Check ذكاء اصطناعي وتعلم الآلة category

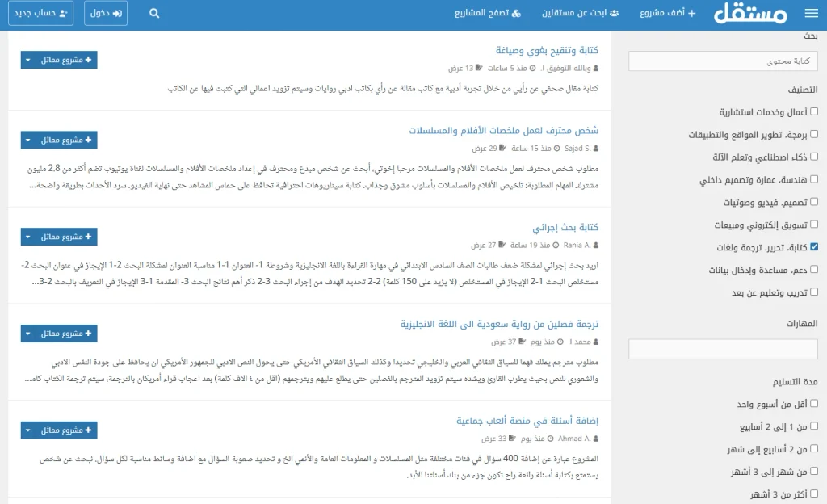pyautogui.click(x=814, y=157)
